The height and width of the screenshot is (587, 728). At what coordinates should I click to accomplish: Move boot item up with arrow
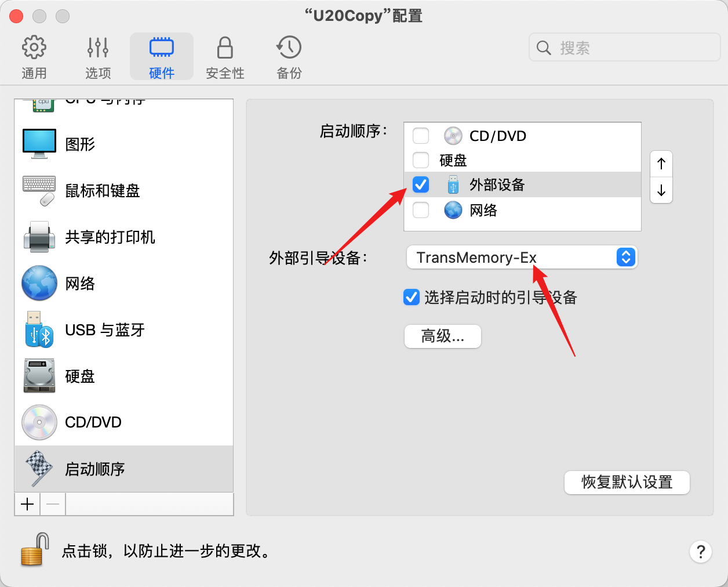(x=661, y=164)
